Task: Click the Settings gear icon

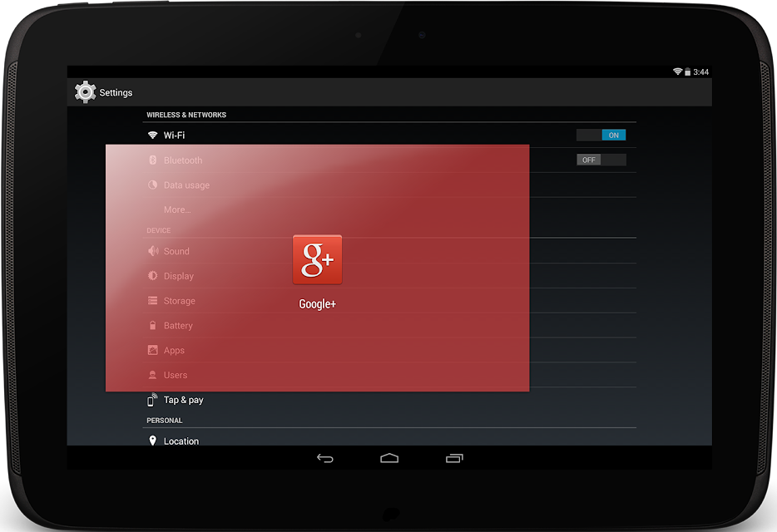Action: coord(85,92)
